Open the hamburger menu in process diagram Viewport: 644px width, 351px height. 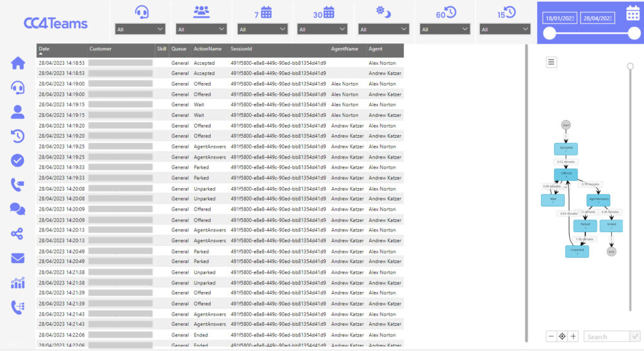tap(551, 62)
